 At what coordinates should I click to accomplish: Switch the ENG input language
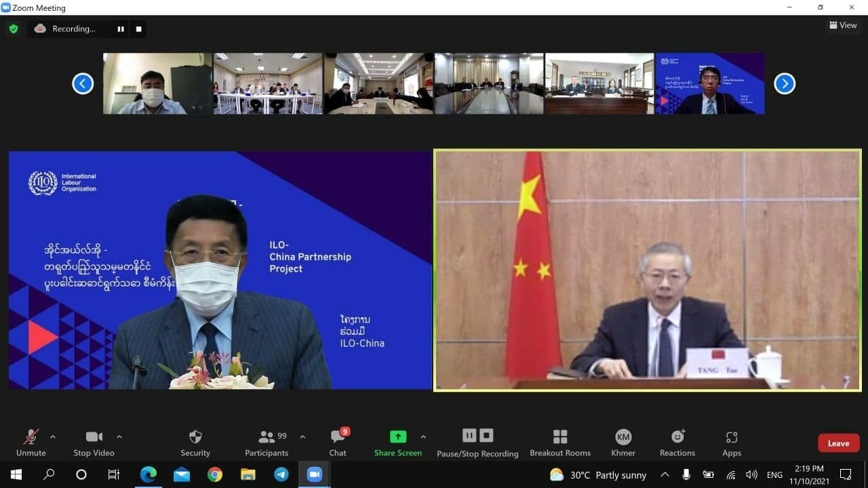(774, 474)
